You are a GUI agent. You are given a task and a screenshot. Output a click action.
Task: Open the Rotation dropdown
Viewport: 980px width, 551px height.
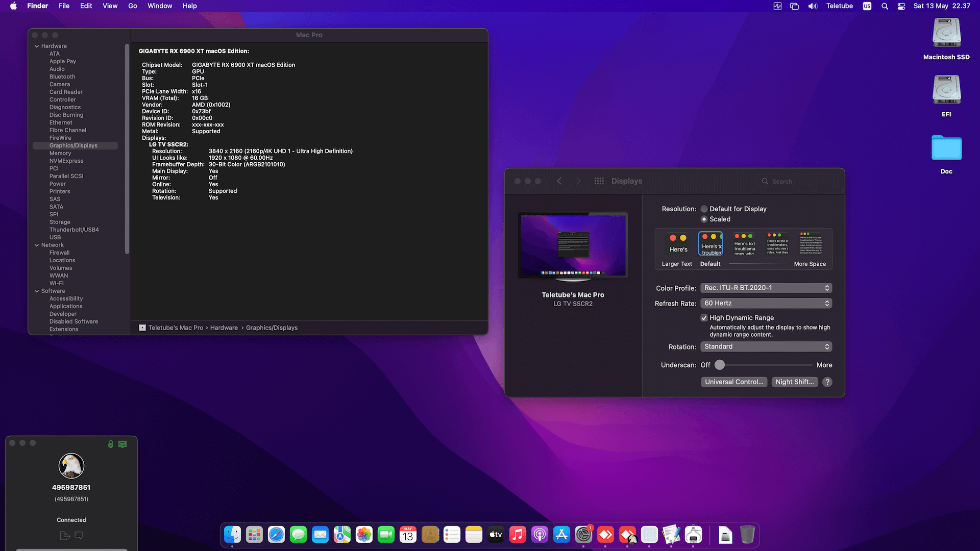click(766, 347)
